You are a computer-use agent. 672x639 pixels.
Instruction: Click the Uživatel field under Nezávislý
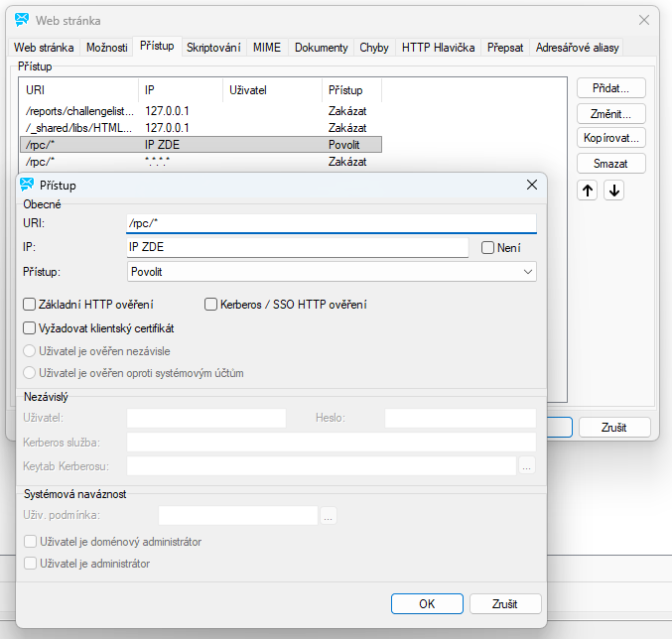[206, 418]
